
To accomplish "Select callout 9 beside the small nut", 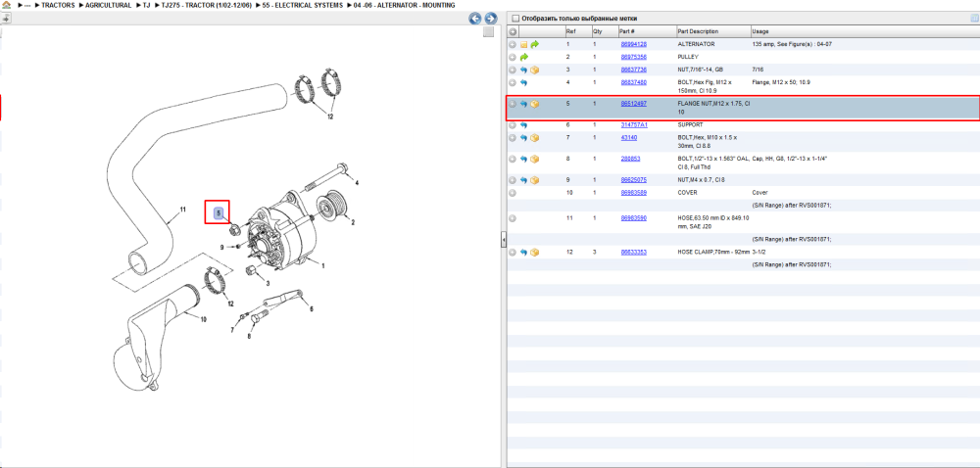I will pyautogui.click(x=221, y=248).
